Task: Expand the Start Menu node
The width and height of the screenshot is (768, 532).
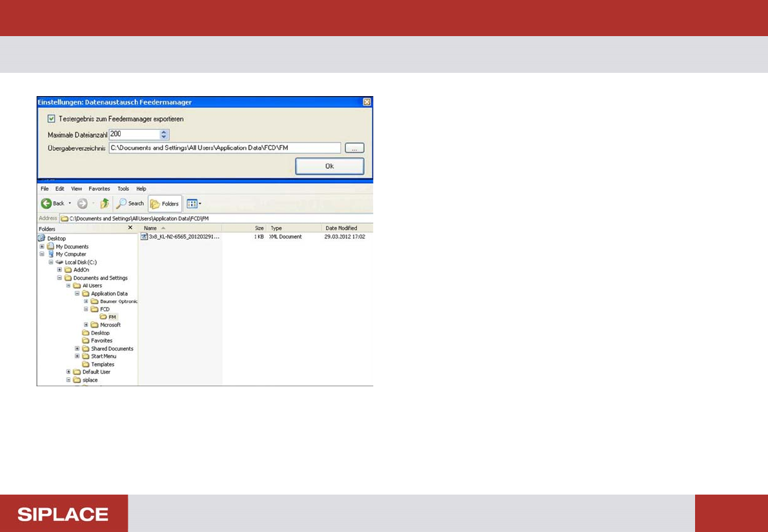Action: click(x=77, y=357)
